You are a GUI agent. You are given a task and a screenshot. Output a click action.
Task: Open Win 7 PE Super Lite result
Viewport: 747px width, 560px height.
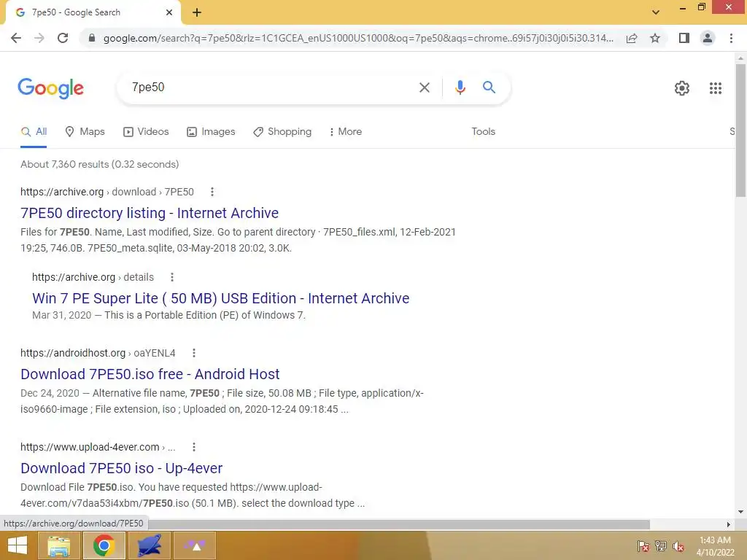[x=220, y=298]
